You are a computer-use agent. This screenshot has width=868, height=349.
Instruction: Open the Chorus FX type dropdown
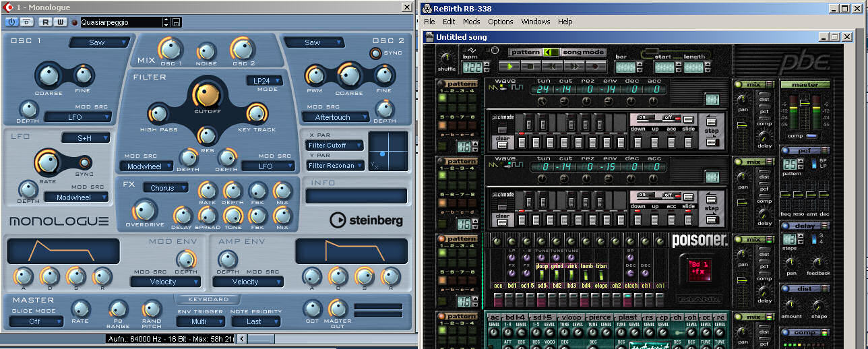click(x=164, y=188)
